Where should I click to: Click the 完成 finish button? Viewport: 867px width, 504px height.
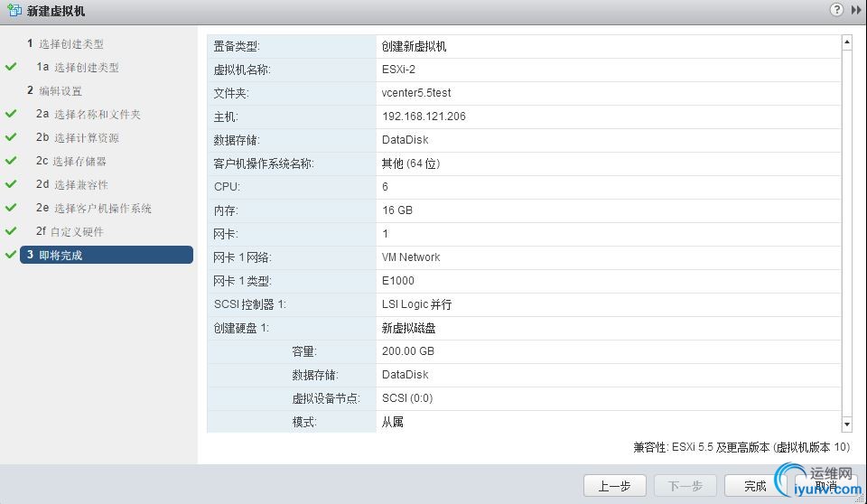pos(755,486)
